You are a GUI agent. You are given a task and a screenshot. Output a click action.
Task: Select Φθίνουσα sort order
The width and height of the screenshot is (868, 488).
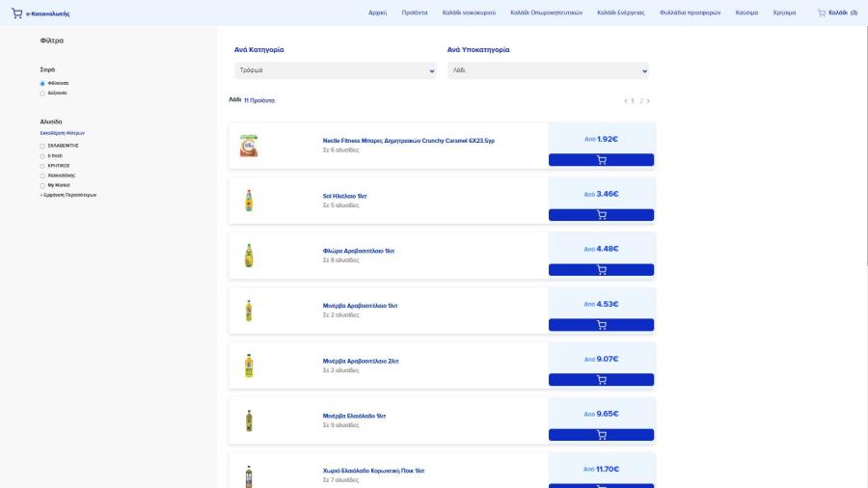pyautogui.click(x=42, y=84)
